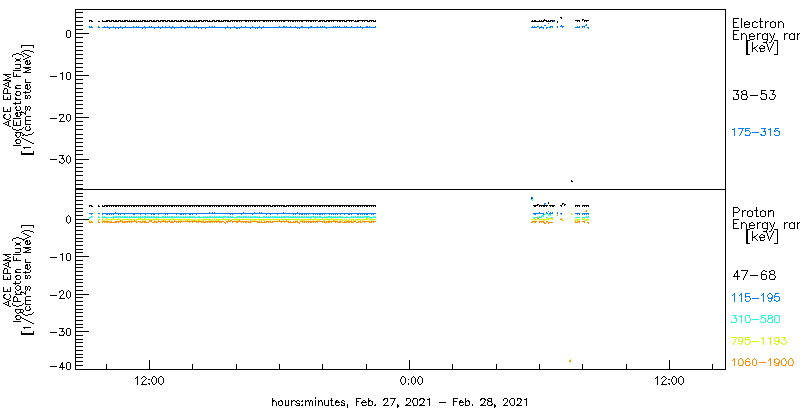Click the -40 tick label on proton axis

[x=62, y=366]
